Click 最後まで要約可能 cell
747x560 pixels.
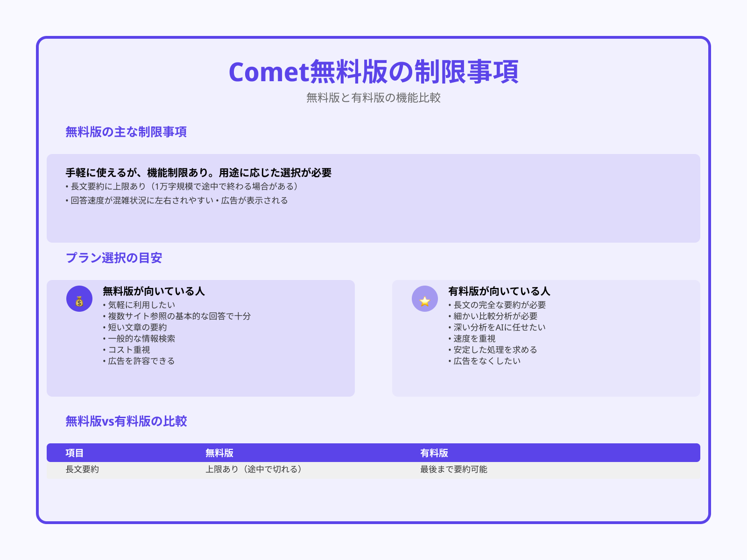[x=454, y=470]
